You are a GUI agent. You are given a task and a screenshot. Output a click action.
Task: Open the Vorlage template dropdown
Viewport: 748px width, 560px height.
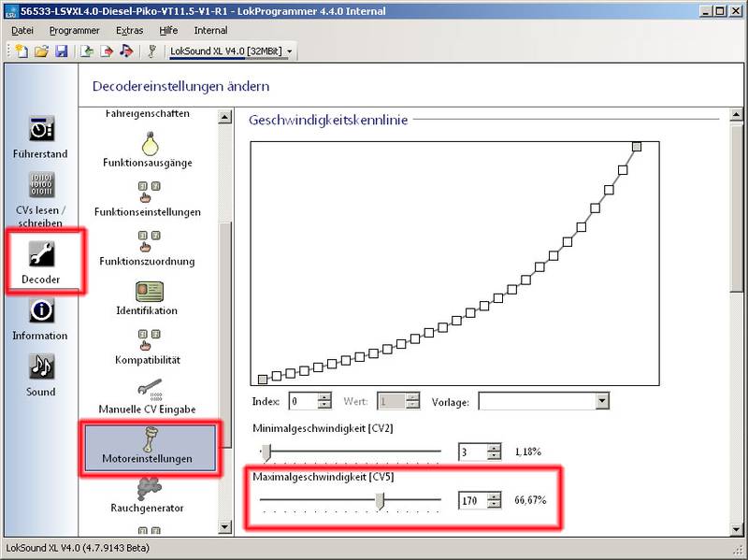pos(602,401)
